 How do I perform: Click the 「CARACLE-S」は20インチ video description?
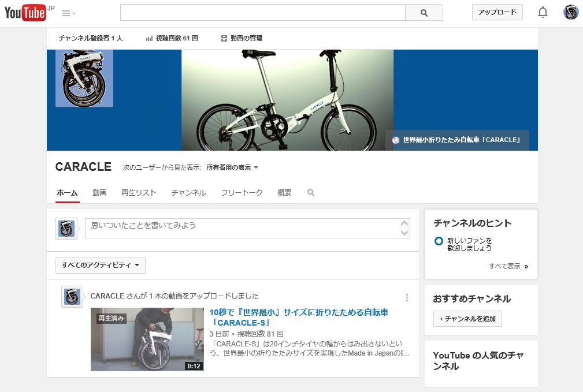[309, 348]
